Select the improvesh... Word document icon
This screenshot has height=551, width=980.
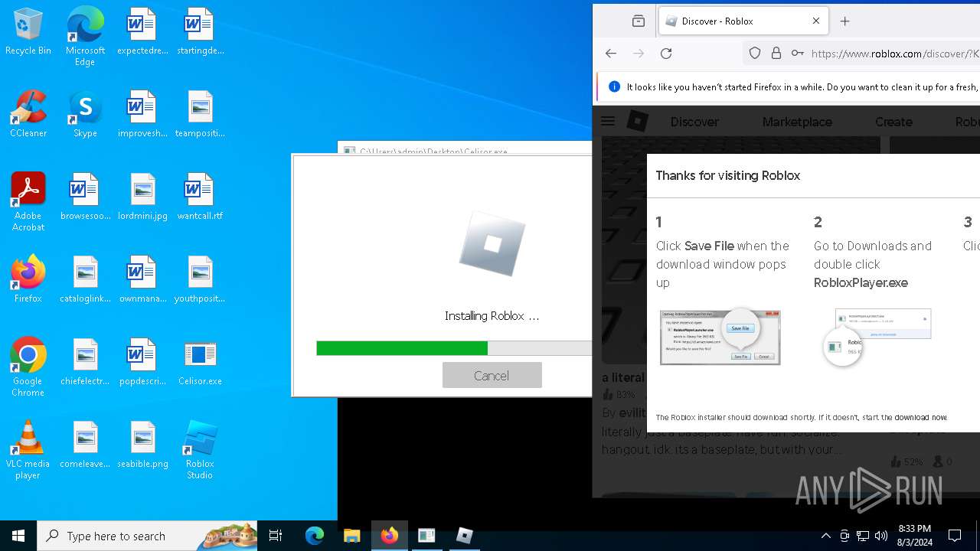tap(142, 115)
